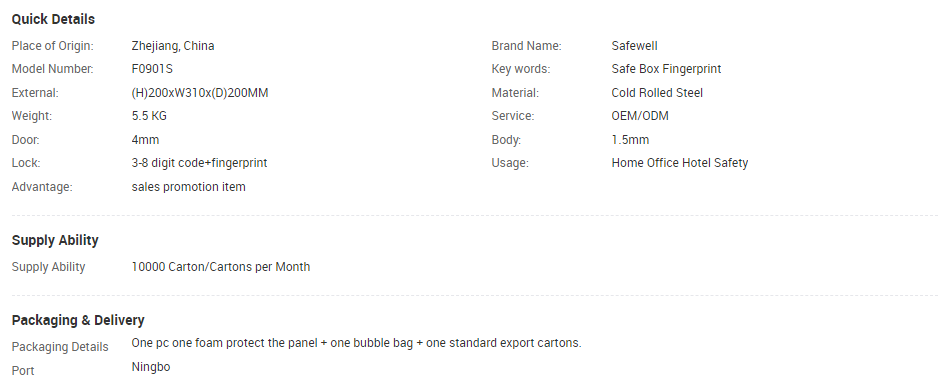Screen dimensions: 944x381
Task: Click the Ningbo port value
Action: 151,367
